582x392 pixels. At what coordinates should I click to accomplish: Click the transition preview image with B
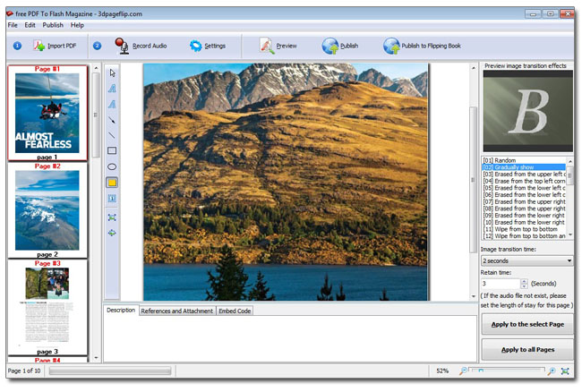tap(527, 111)
